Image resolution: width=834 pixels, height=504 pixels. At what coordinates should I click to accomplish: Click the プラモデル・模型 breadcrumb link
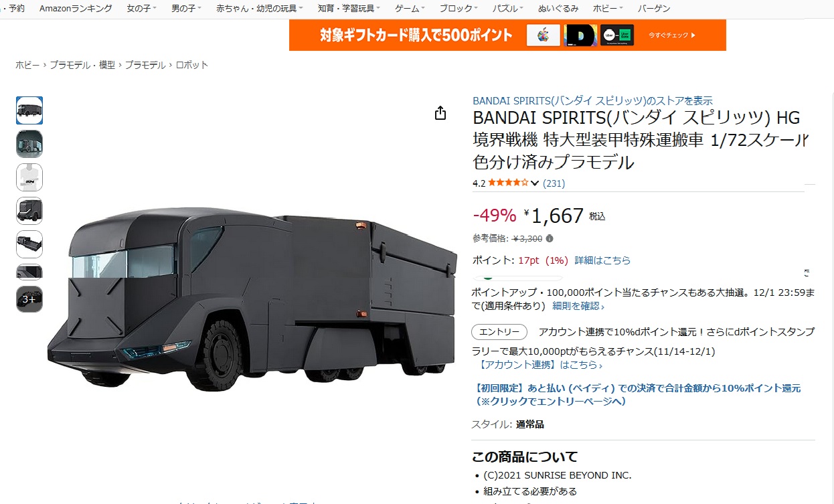click(x=82, y=65)
